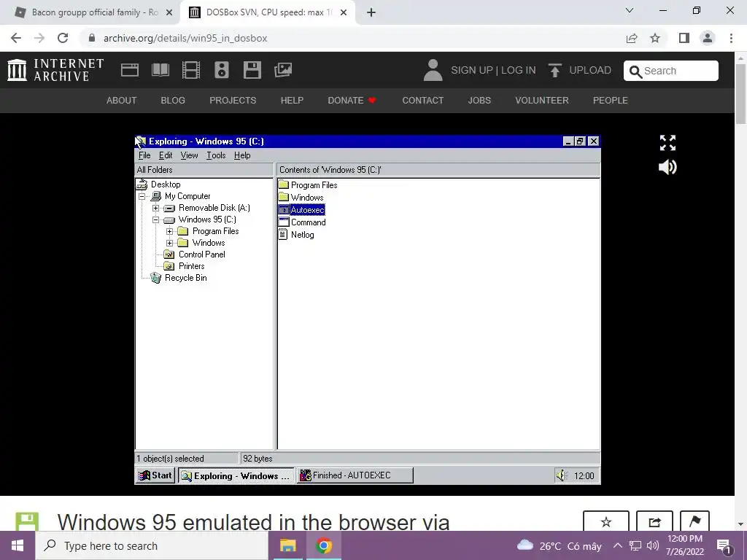Image resolution: width=747 pixels, height=560 pixels.
Task: Open Windows folder in contents pane
Action: click(x=301, y=198)
